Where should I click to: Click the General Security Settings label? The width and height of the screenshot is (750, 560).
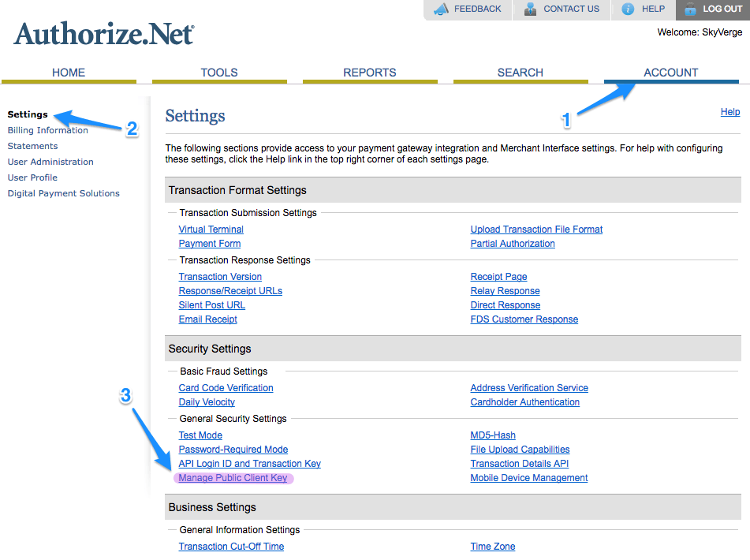click(233, 419)
